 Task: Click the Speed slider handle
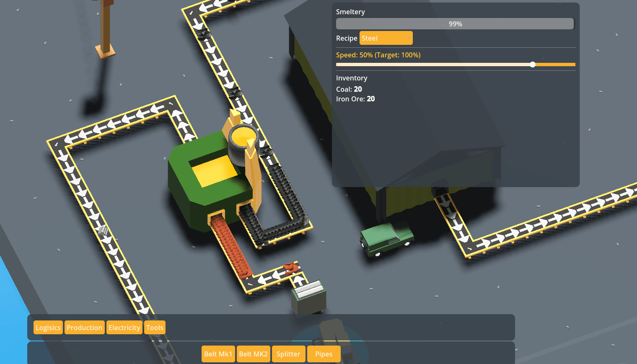pos(532,65)
